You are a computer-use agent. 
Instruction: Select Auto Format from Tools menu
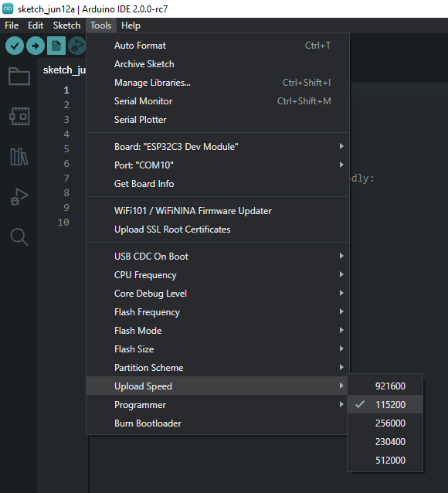[x=218, y=46]
